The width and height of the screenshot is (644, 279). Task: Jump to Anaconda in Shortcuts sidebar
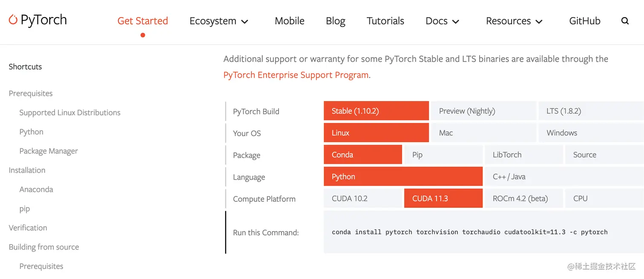(36, 189)
